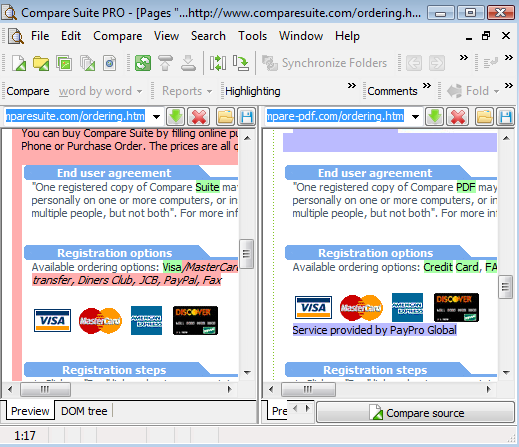Screen dimensions: 519x447
Task: Click the Compare source button
Action: click(x=415, y=413)
